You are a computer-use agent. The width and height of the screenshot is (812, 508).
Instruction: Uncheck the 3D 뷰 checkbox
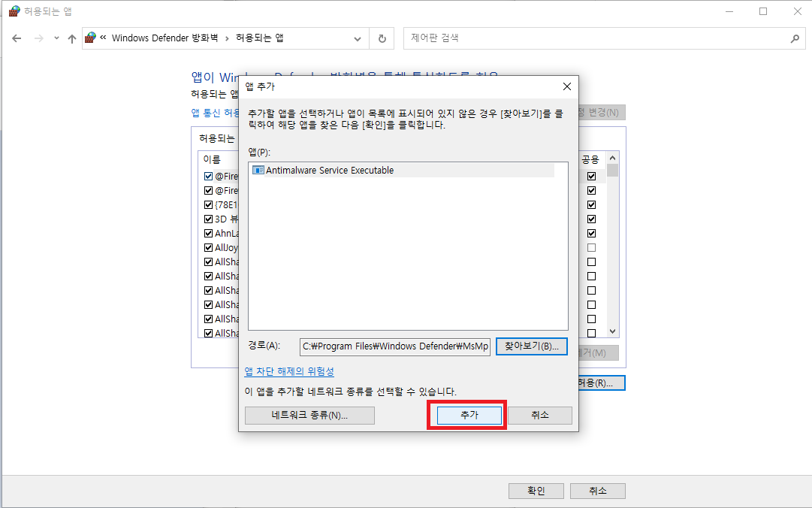[208, 219]
